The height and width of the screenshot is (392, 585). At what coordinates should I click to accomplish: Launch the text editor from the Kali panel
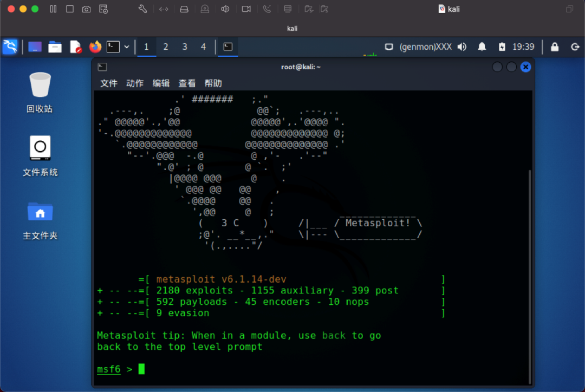[75, 47]
